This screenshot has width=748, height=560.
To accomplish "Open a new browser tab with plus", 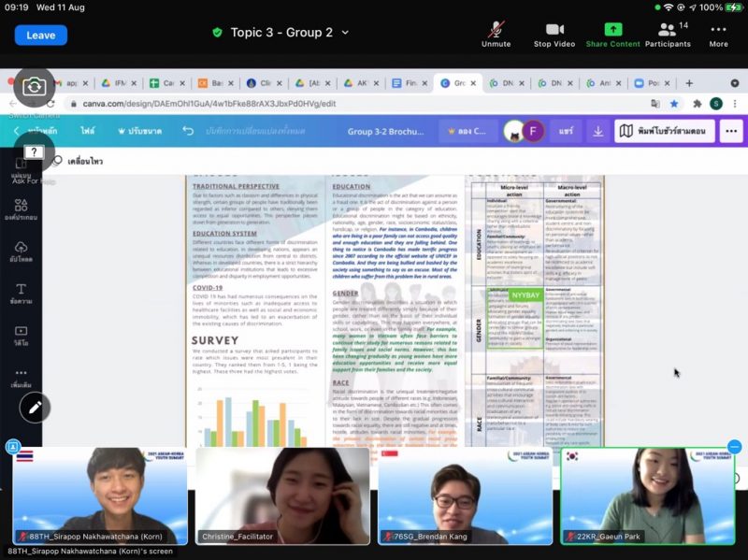I will pos(689,83).
